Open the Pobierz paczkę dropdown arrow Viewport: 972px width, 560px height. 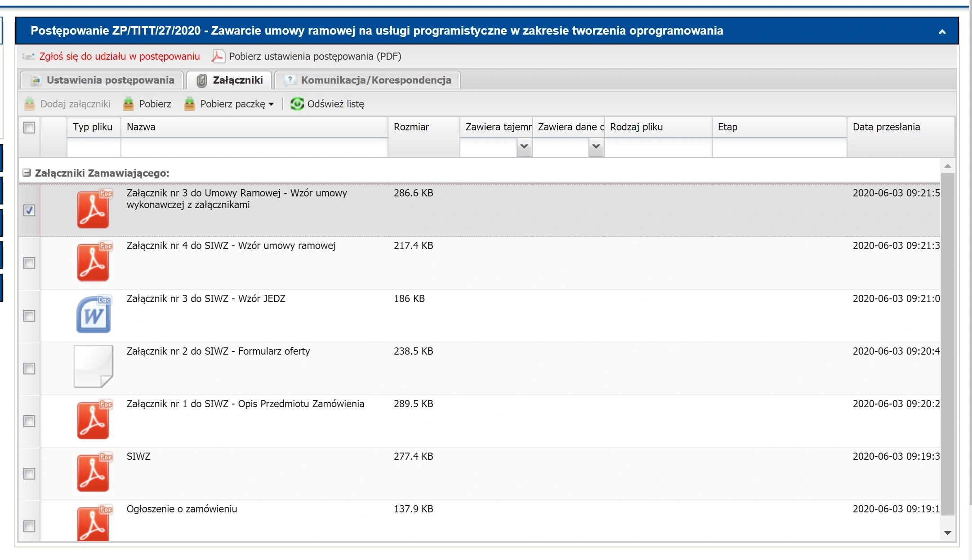tap(271, 104)
